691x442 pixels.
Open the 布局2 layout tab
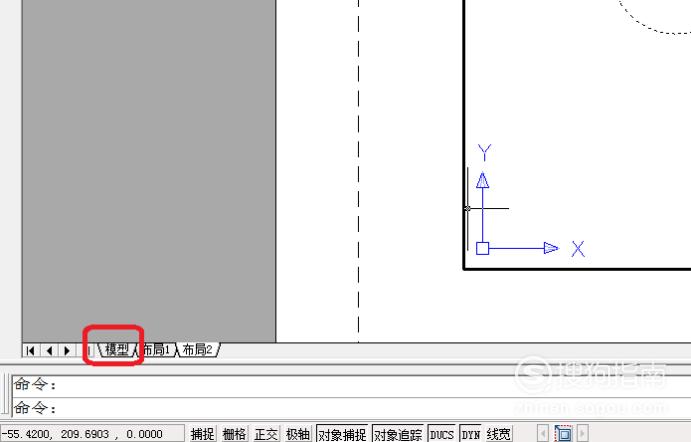(x=197, y=350)
